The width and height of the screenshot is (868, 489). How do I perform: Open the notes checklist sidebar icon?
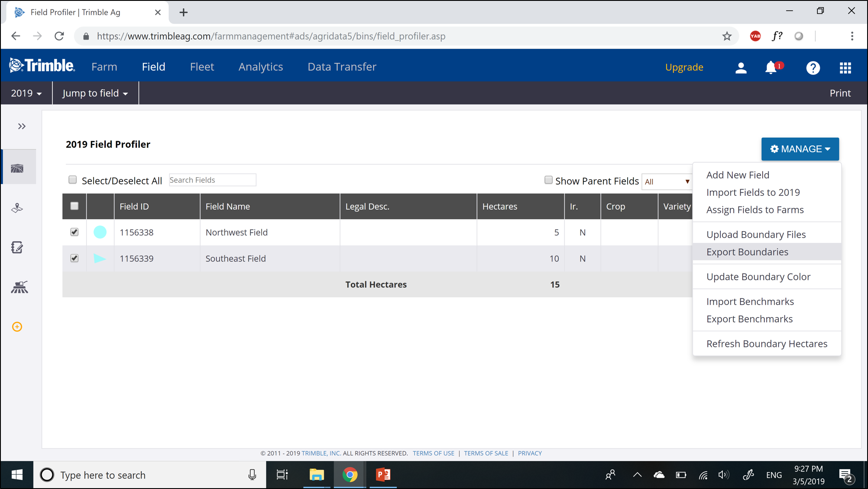pos(17,247)
